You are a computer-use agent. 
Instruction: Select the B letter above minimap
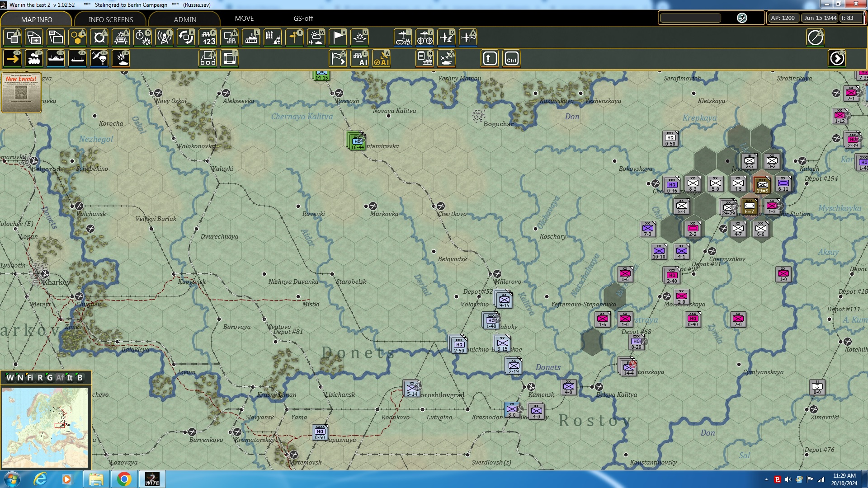tap(80, 378)
